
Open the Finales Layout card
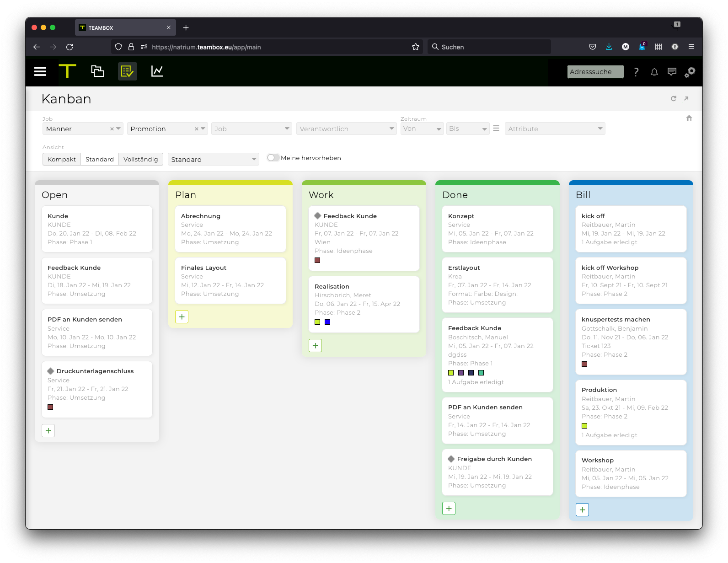[230, 280]
